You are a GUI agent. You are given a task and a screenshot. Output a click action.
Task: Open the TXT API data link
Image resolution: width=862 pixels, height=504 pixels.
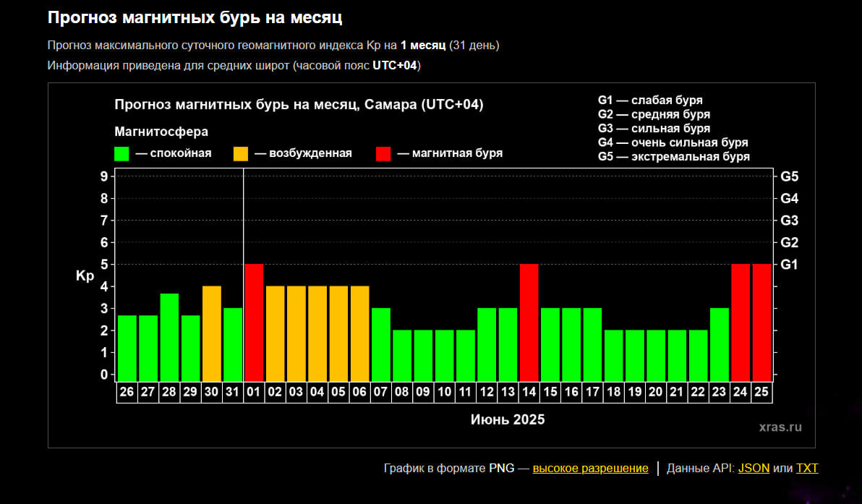[807, 469]
